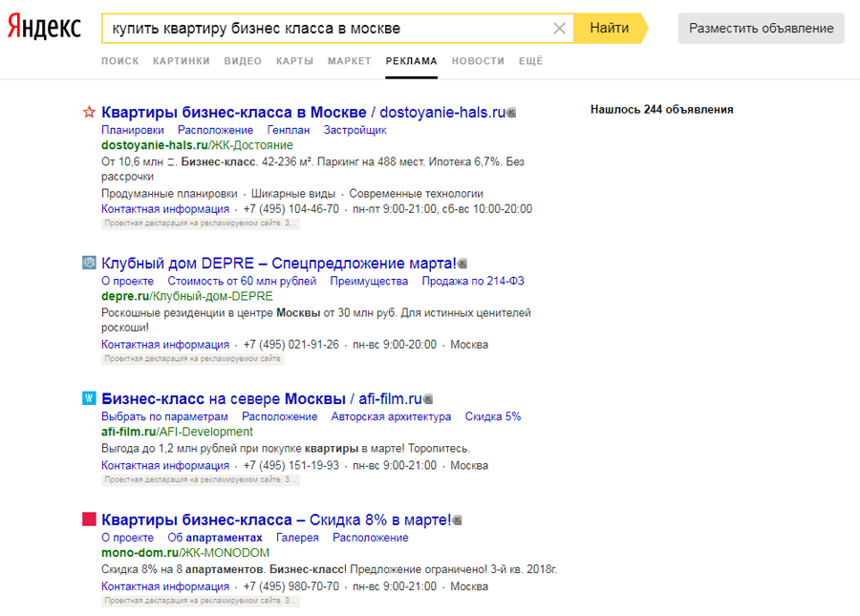Viewport: 860px width, 616px height.
Task: Open Скидка 5% sitelink
Action: point(492,416)
